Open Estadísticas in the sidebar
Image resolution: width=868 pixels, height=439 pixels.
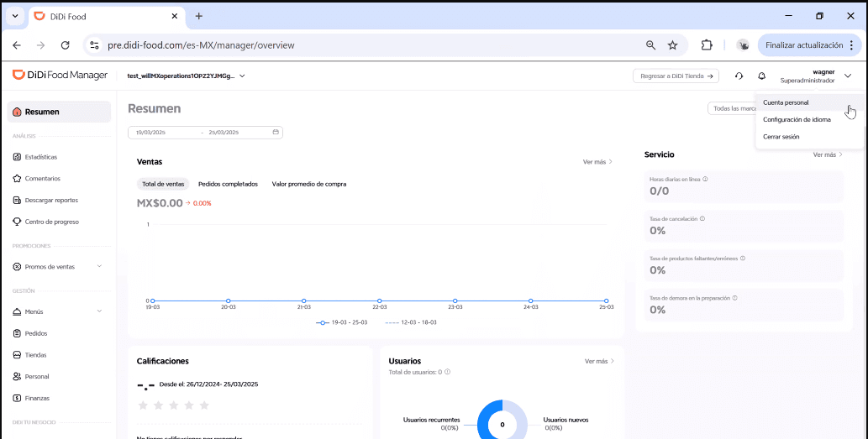coord(40,157)
